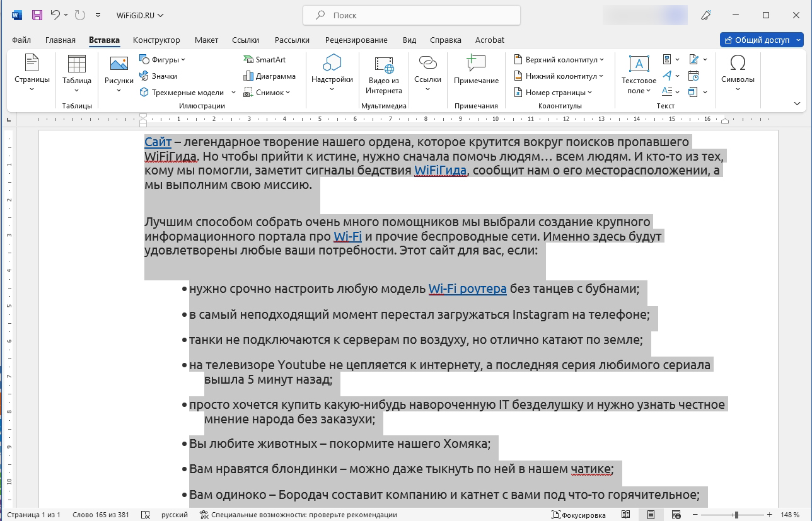Click the spelling check icon in status bar
The width and height of the screenshot is (812, 521).
pyautogui.click(x=146, y=515)
